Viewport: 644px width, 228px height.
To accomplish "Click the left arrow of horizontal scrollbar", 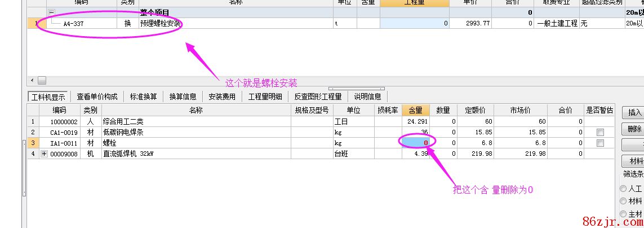I will (32, 81).
